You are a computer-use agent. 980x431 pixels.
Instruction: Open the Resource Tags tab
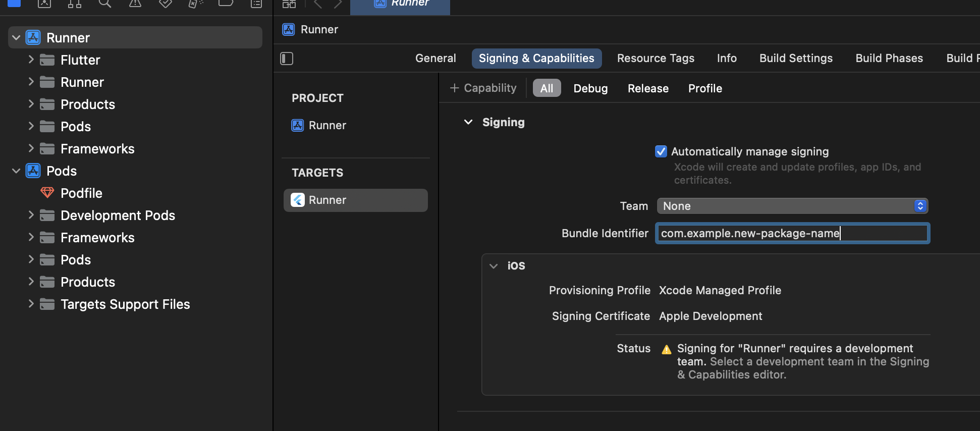click(656, 58)
